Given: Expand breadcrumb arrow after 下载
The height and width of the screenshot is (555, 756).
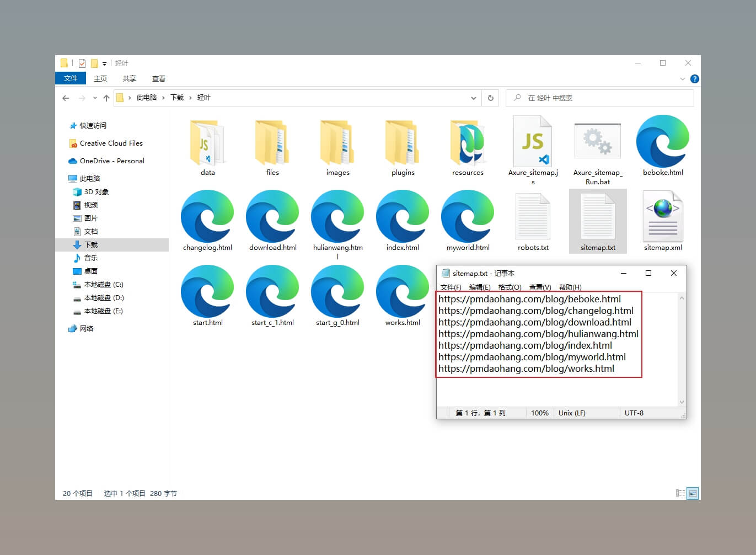Looking at the screenshot, I should coord(191,98).
